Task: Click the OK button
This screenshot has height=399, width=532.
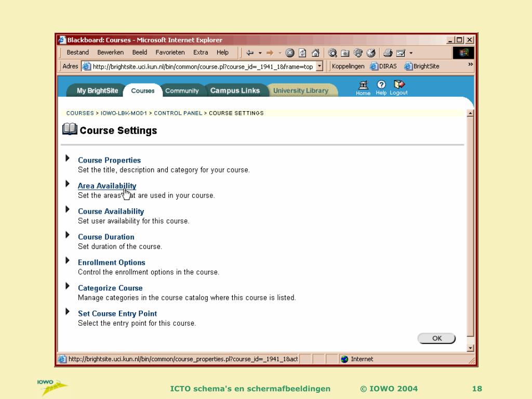Action: pyautogui.click(x=436, y=338)
